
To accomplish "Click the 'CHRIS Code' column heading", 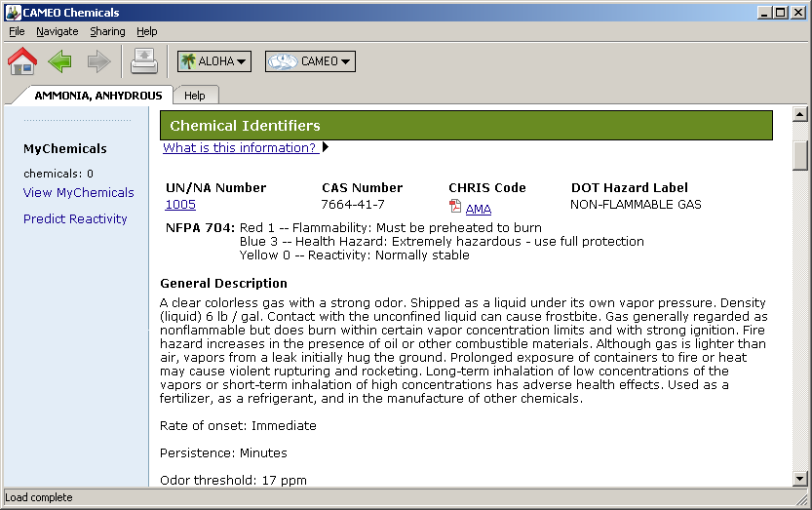I will pyautogui.click(x=487, y=187).
